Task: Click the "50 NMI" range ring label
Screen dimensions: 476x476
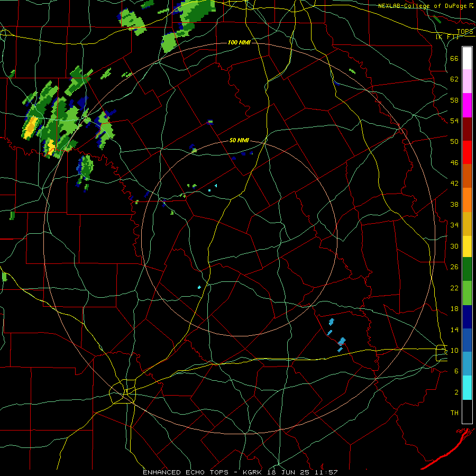Action: click(239, 140)
